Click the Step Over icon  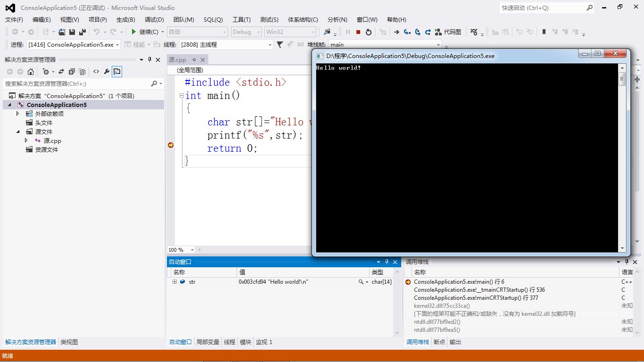pos(418,32)
